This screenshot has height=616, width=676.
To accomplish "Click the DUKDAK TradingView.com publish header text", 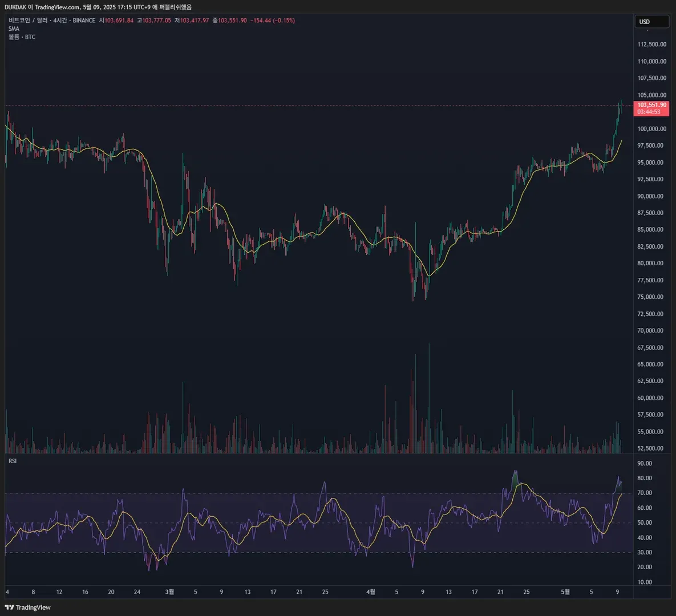I will [98, 7].
